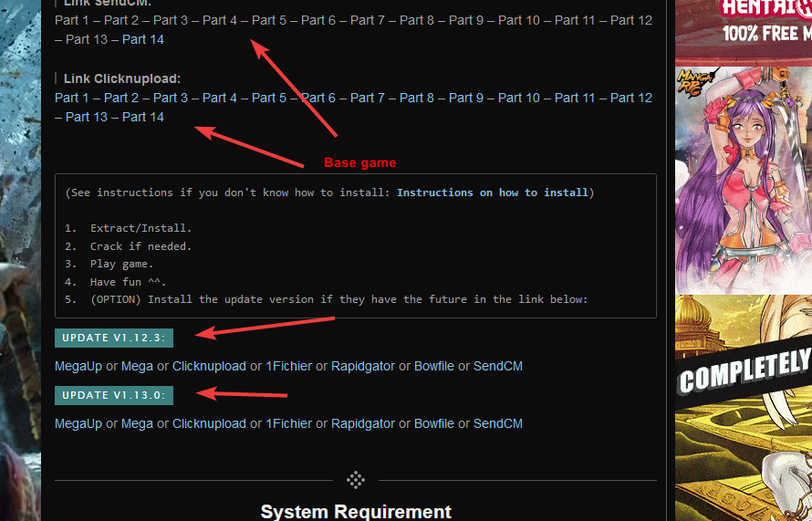Click the Extract/Install step text
Viewport: 812px width, 521px height.
click(x=141, y=228)
